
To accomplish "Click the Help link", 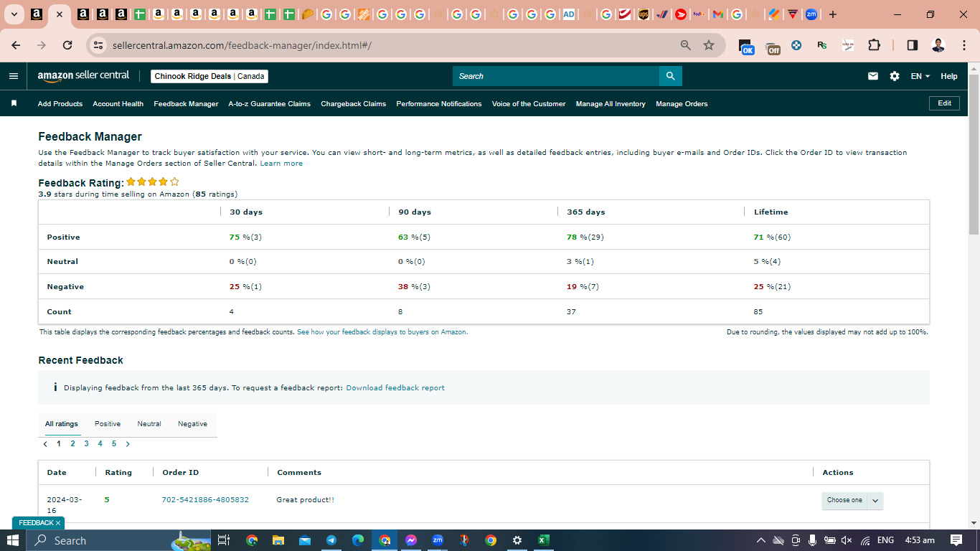I will pyautogui.click(x=948, y=76).
